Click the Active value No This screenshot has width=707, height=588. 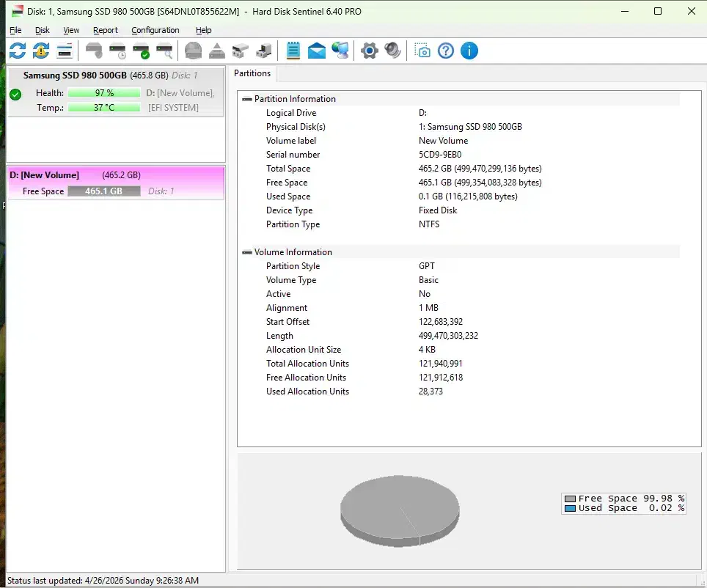425,294
